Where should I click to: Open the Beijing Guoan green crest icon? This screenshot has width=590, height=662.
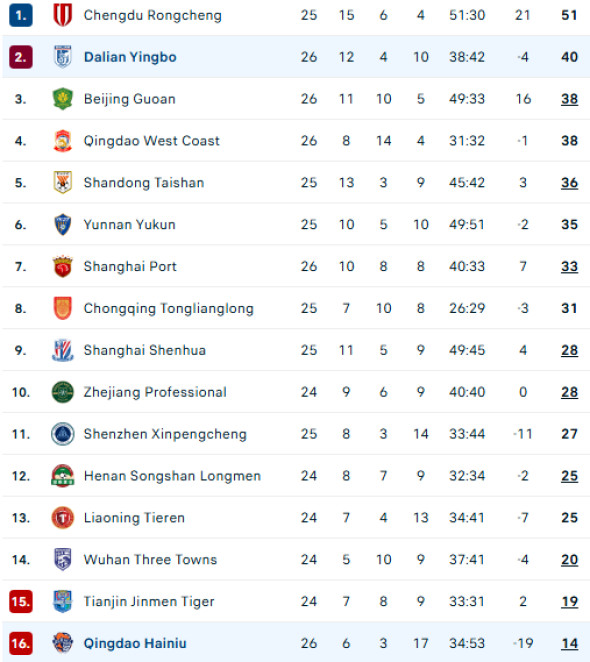point(63,98)
